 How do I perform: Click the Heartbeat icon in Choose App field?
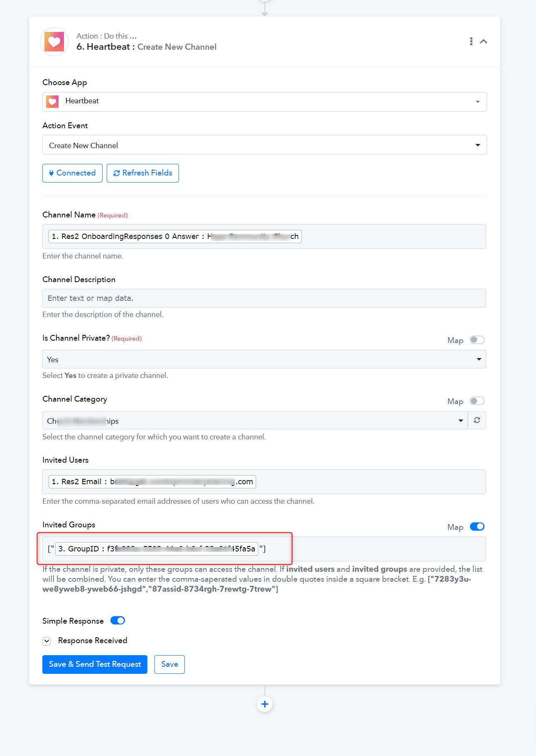point(52,102)
